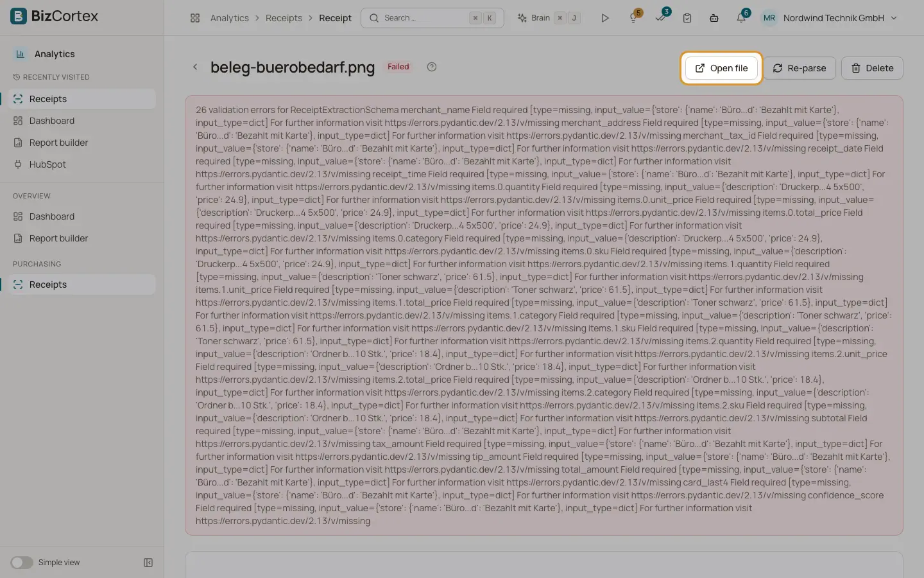The image size is (924, 578).
Task: Click the play icon in the top bar
Action: pos(604,18)
